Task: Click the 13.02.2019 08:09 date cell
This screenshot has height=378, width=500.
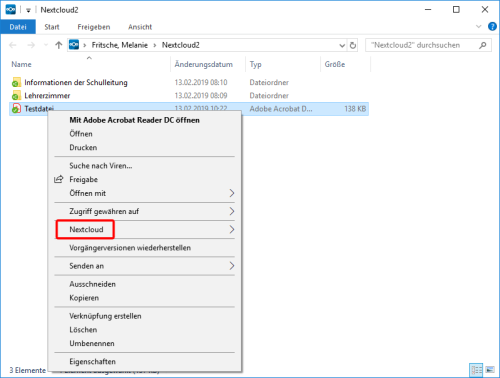Action: point(201,96)
